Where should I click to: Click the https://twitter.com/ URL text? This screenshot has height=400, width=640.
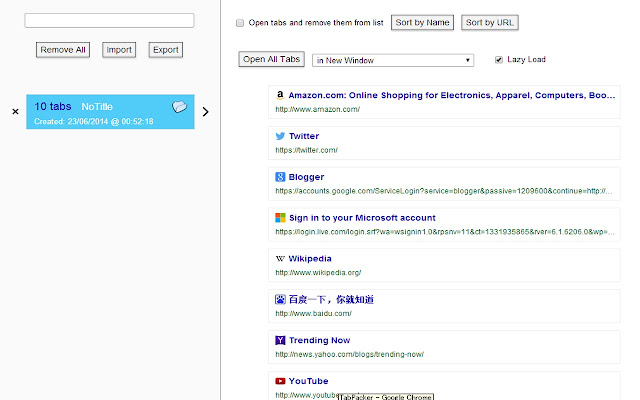(307, 150)
